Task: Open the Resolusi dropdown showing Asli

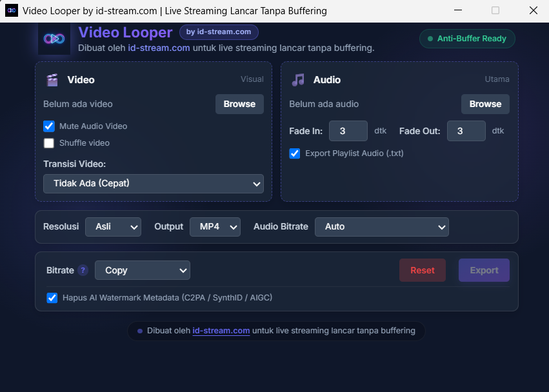Action: point(113,227)
